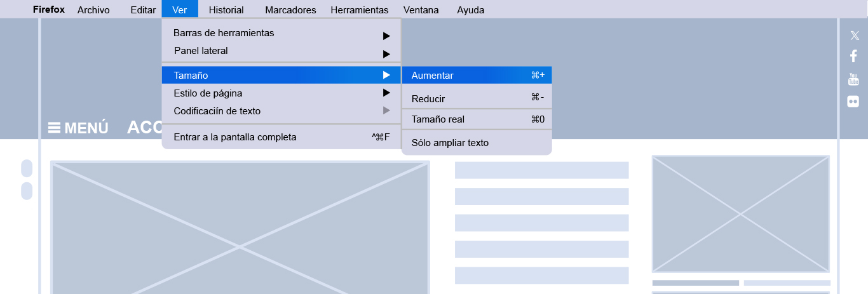This screenshot has height=294, width=868.
Task: Open the Historial menu
Action: 226,10
